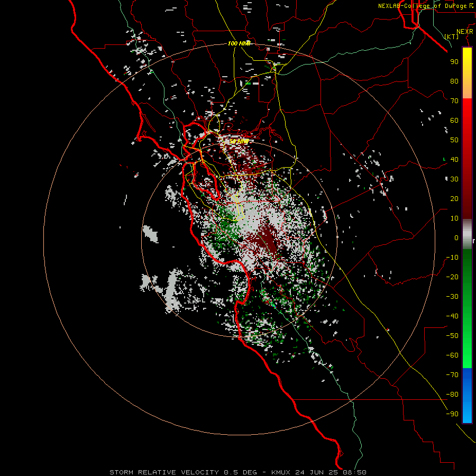Click the -50 value on velocity scale
This screenshot has height=476, width=476.
452,336
